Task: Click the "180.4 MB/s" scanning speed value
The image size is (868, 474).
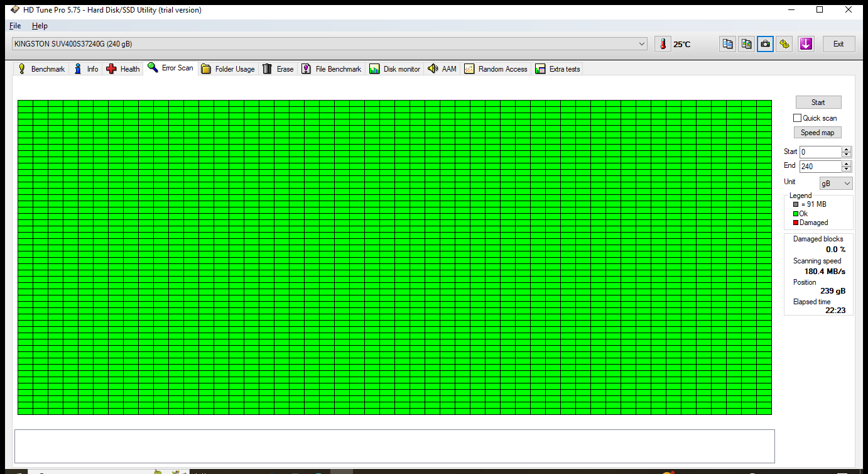Action: 825,272
